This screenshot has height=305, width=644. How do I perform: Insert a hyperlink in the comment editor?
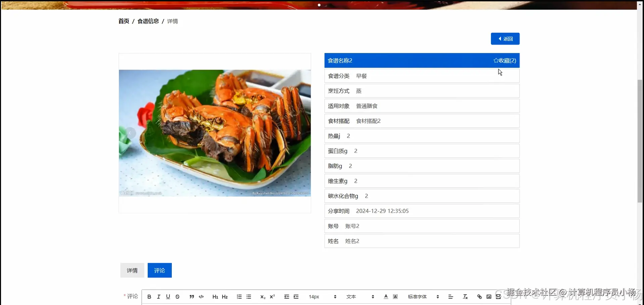(479, 297)
